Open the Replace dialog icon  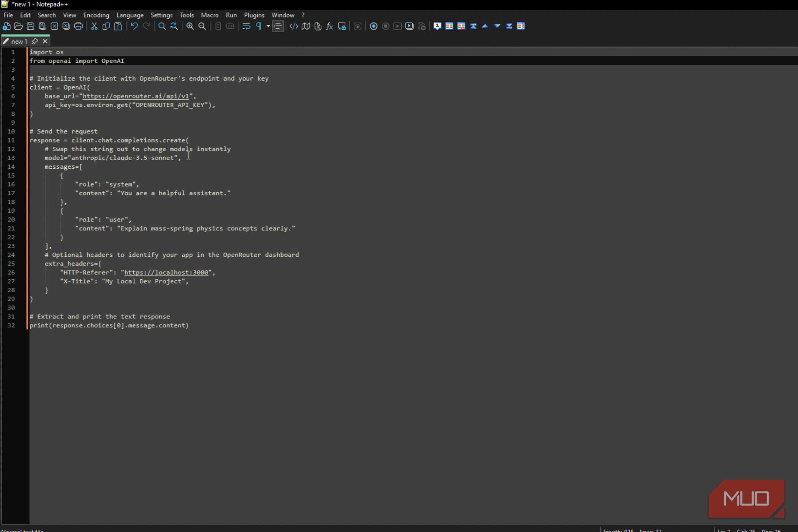[x=174, y=26]
